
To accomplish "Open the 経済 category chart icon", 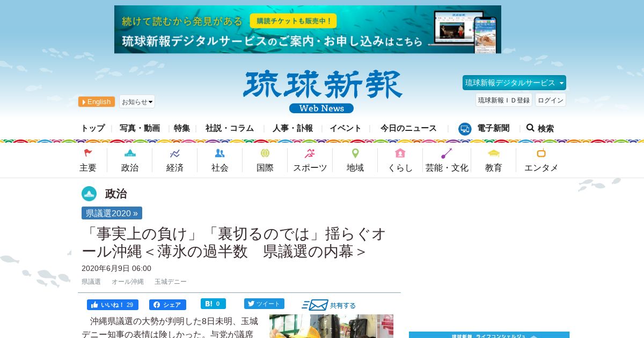I will [x=175, y=153].
